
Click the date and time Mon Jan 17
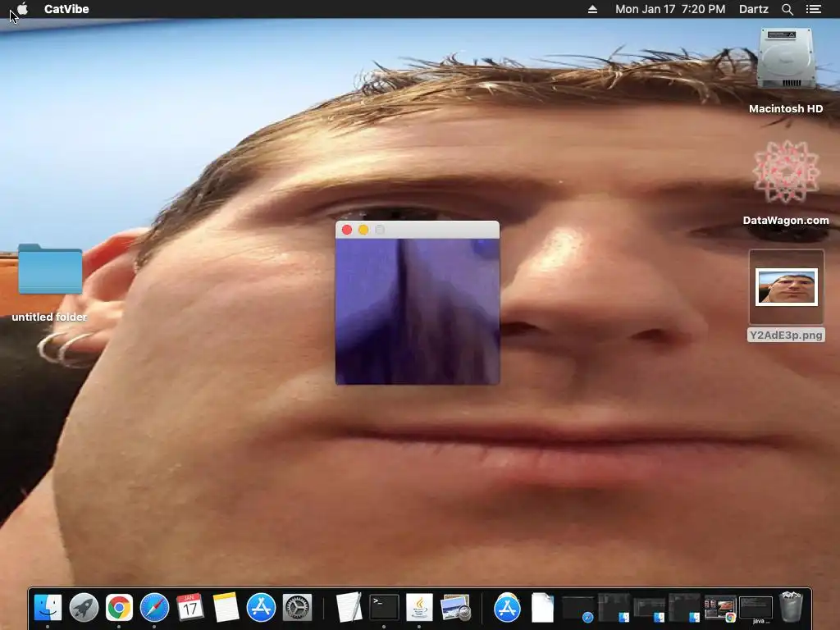click(670, 9)
